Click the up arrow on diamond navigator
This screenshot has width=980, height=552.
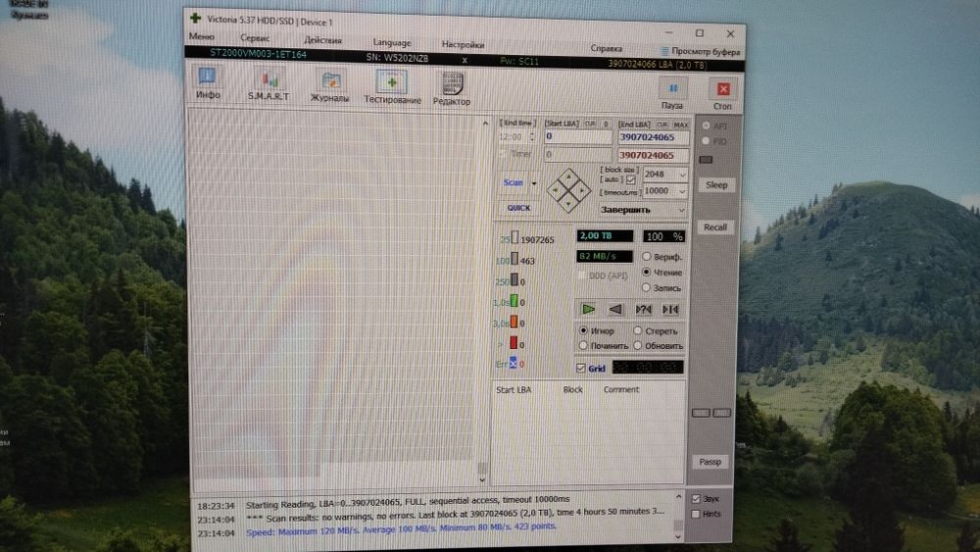(568, 177)
